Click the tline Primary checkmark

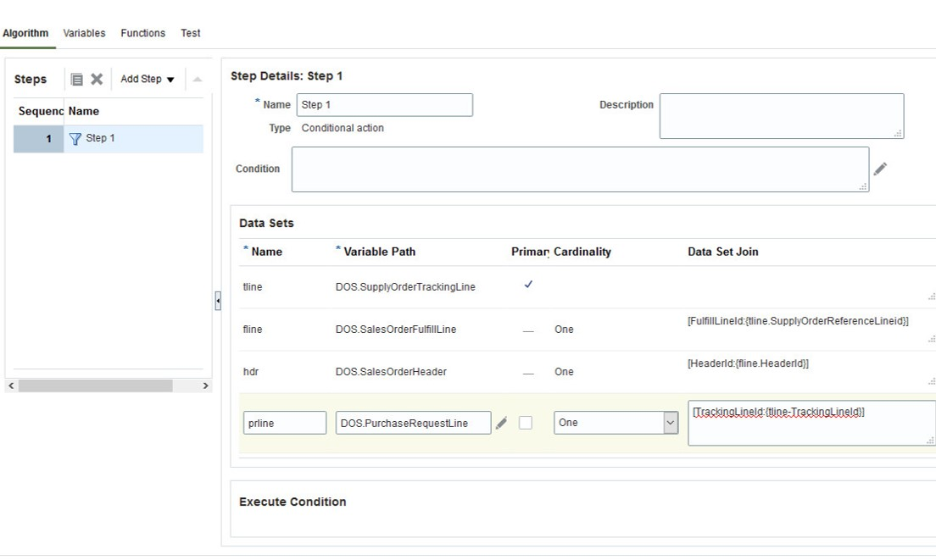528,285
